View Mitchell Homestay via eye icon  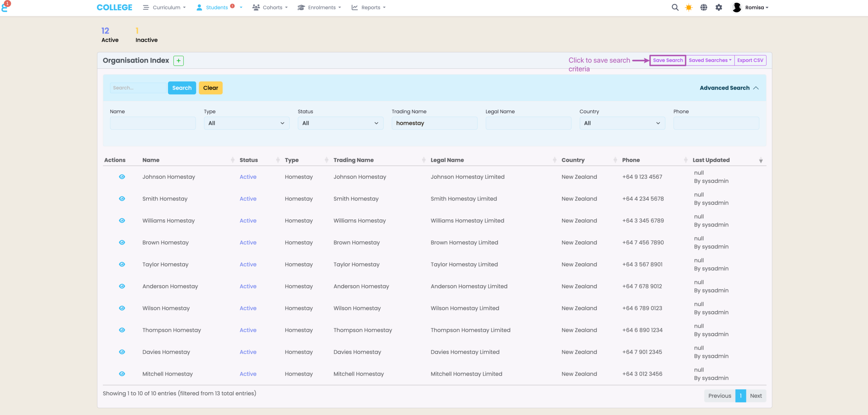click(x=122, y=374)
